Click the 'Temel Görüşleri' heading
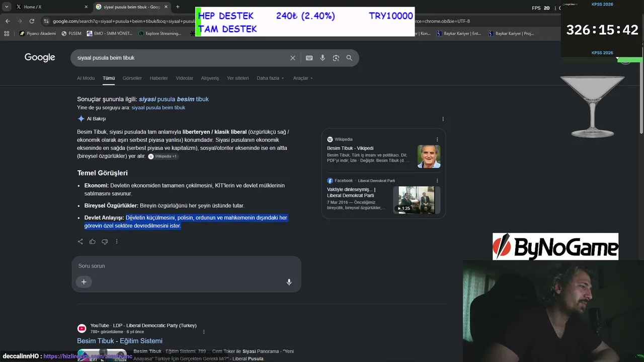This screenshot has width=644, height=362. (102, 173)
